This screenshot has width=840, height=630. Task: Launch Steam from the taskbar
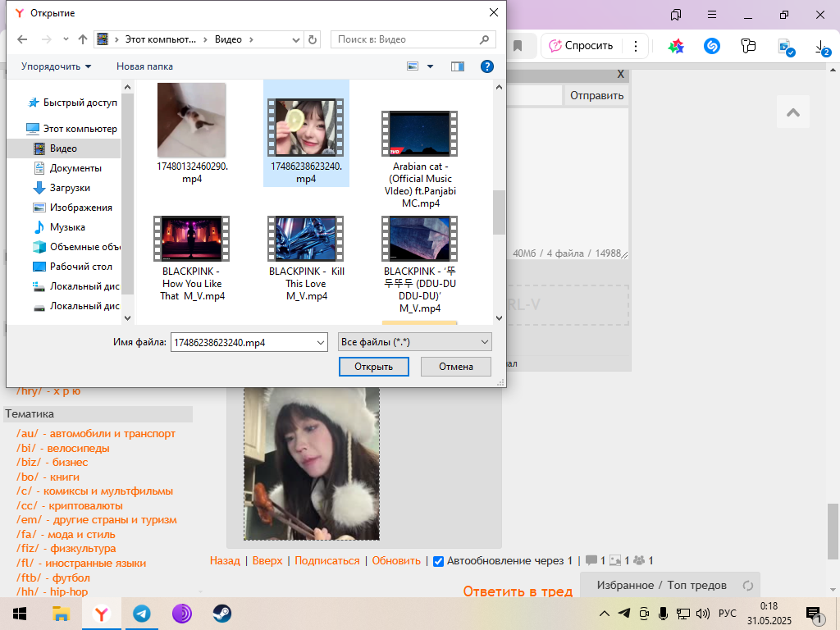(221, 614)
